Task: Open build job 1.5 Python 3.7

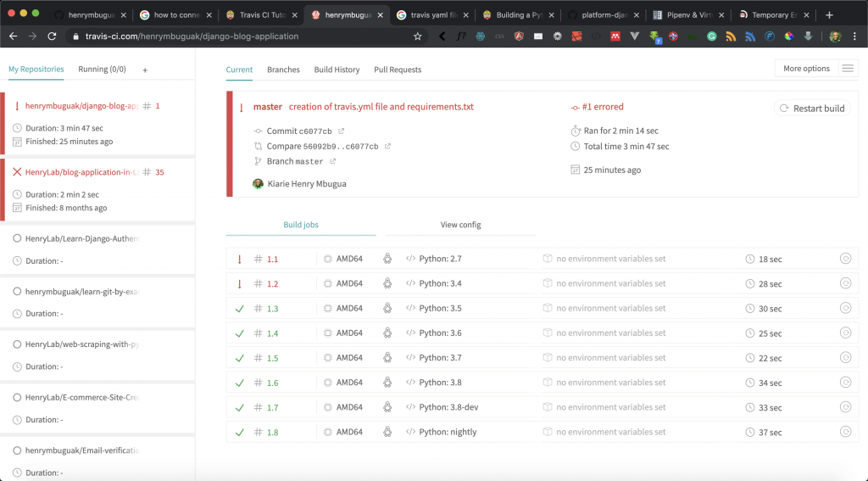Action: tap(542, 357)
